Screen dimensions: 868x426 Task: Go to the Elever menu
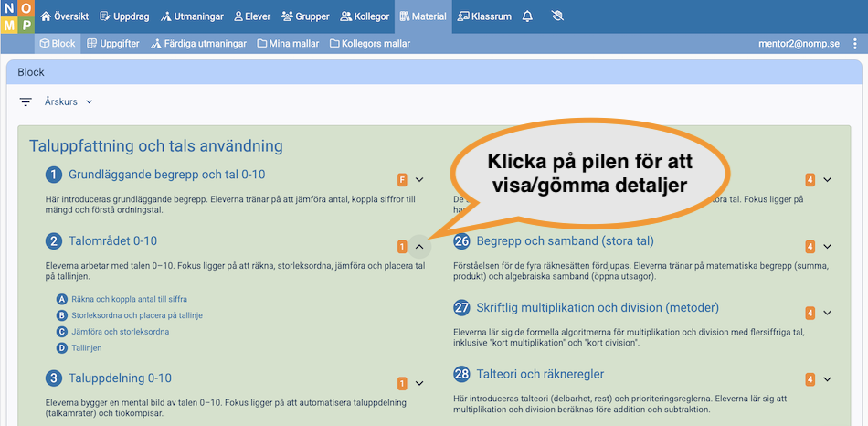251,16
